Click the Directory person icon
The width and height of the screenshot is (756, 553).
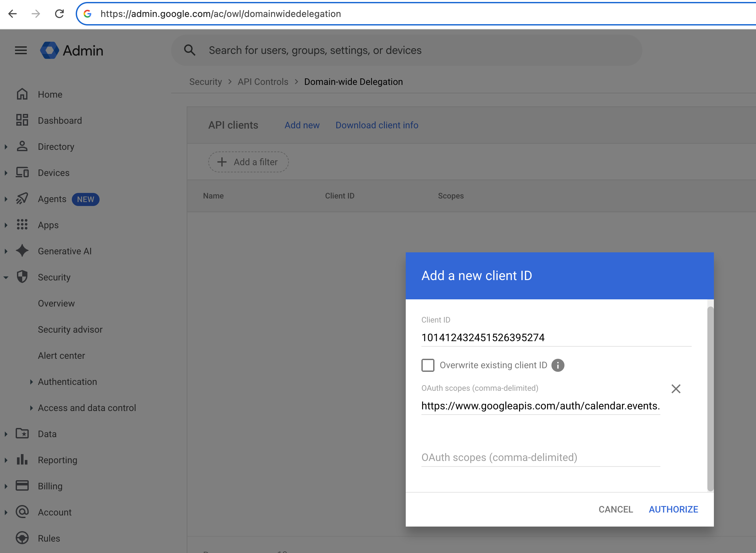[x=22, y=146]
